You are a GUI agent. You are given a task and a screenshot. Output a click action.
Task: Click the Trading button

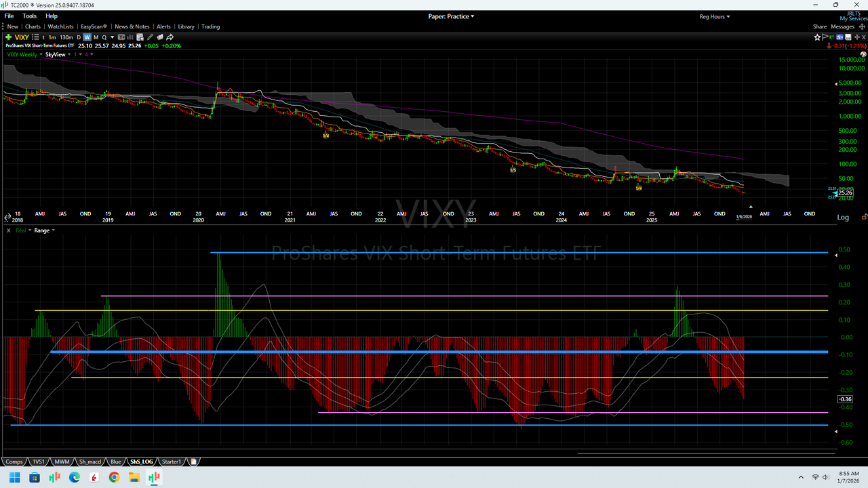click(x=210, y=26)
